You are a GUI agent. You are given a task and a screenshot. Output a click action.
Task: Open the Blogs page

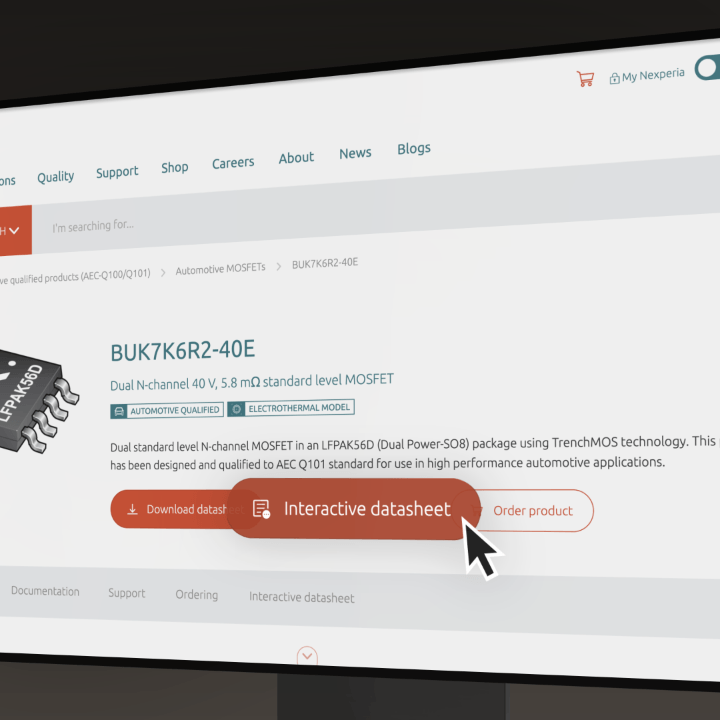click(414, 149)
